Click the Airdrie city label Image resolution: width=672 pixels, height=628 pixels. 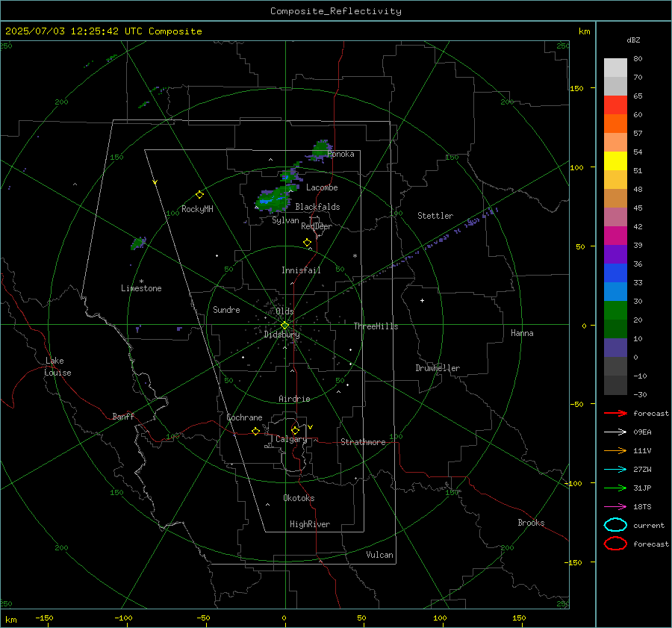pos(294,399)
